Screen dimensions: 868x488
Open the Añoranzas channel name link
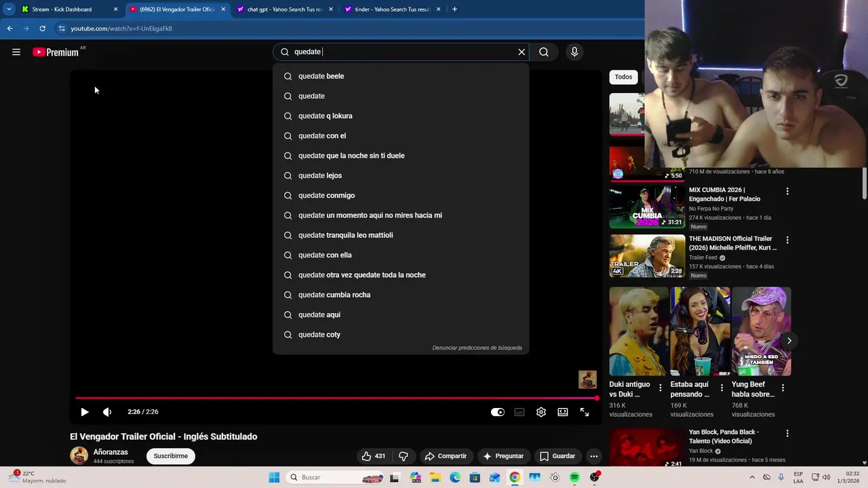point(111,452)
